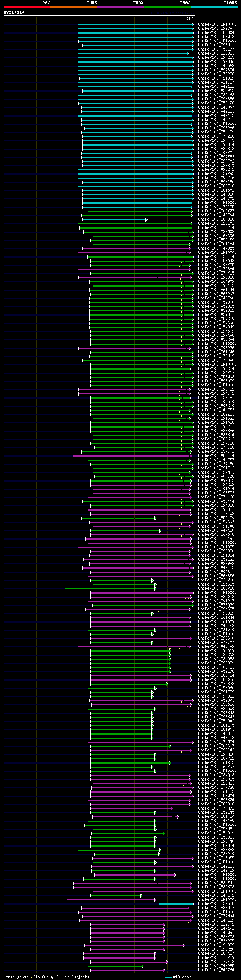Select the UniRef100_C4J2T1 label

coord(216,120)
